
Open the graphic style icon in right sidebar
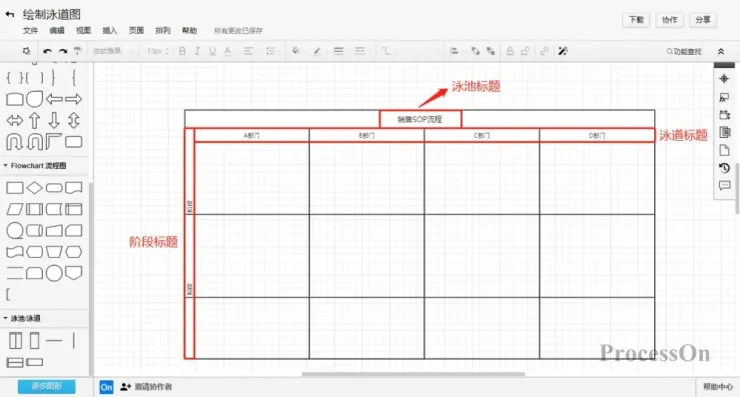click(x=724, y=97)
